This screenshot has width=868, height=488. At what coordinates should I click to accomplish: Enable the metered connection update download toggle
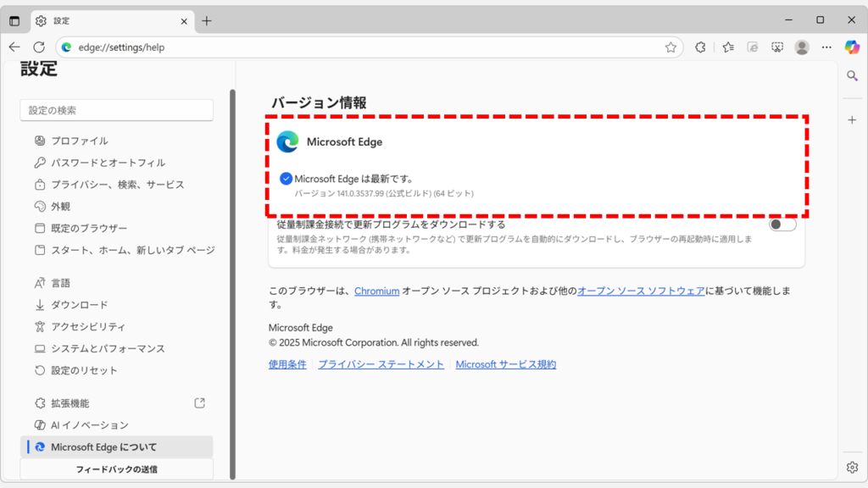[782, 225]
